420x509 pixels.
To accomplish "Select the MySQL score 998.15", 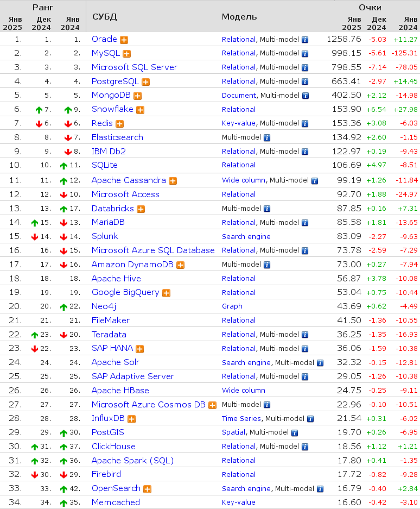I will (346, 53).
